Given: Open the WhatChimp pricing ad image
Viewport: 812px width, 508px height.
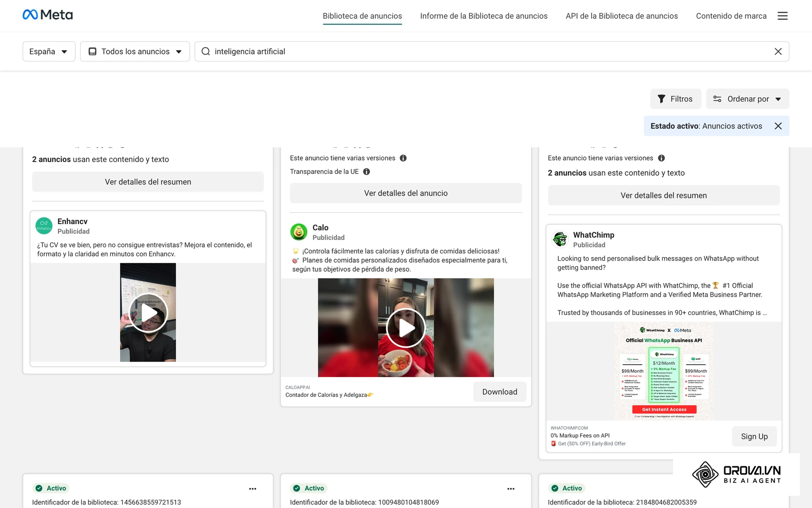Looking at the screenshot, I should [x=664, y=371].
